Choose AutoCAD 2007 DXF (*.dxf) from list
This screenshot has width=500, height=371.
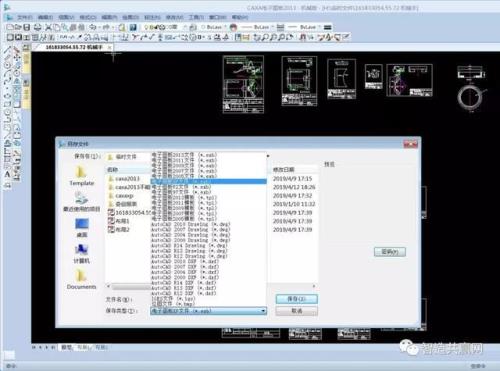click(185, 267)
